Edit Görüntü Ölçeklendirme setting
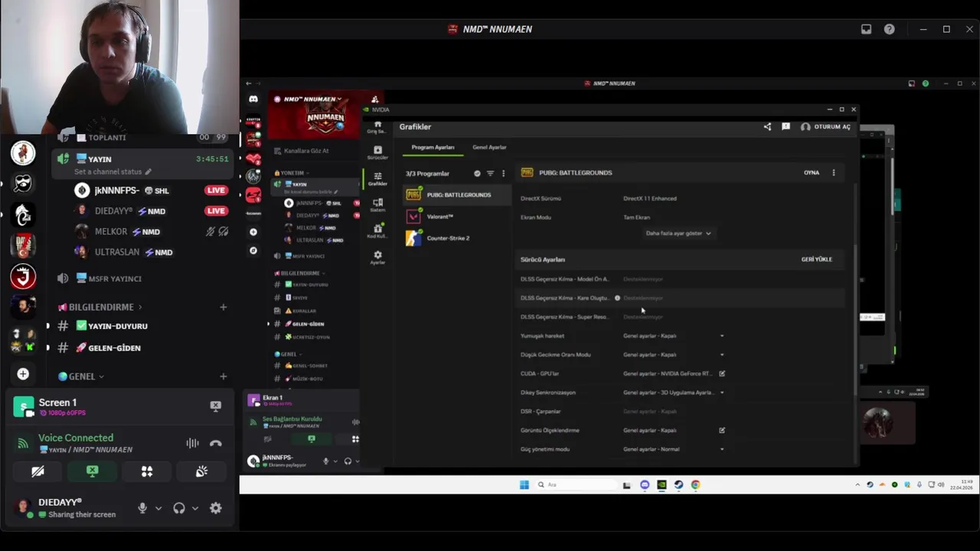The height and width of the screenshot is (551, 980). pyautogui.click(x=722, y=430)
